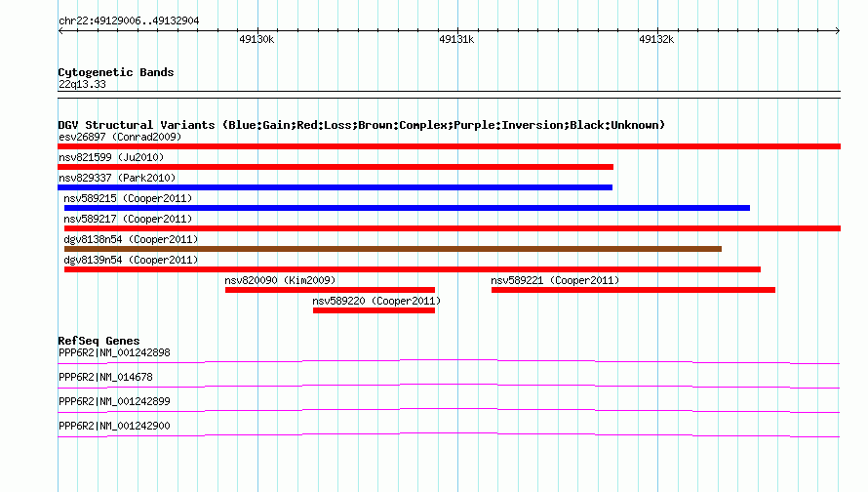Click the dgv8138n54 (Cooper2011) label
868x492 pixels.
(x=131, y=239)
